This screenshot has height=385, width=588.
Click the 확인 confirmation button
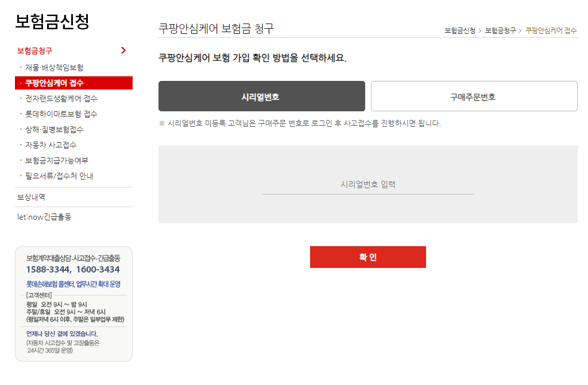pos(367,256)
